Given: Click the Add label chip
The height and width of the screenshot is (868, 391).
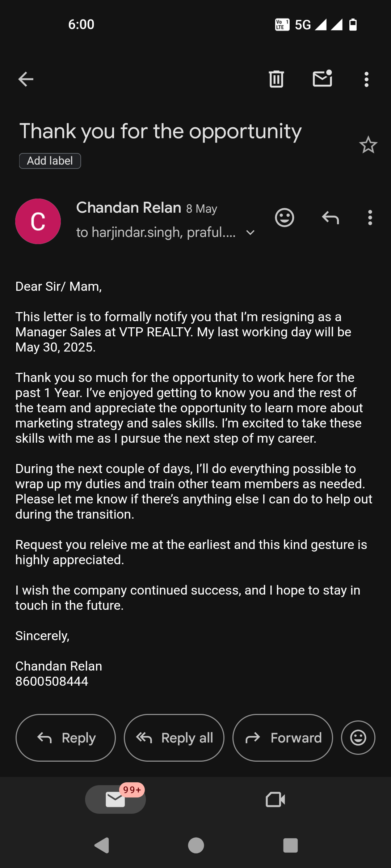Looking at the screenshot, I should click(x=50, y=161).
